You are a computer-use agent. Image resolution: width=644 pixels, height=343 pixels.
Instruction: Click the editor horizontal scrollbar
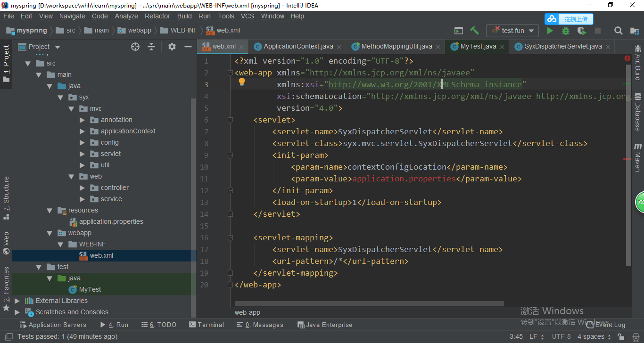369,304
